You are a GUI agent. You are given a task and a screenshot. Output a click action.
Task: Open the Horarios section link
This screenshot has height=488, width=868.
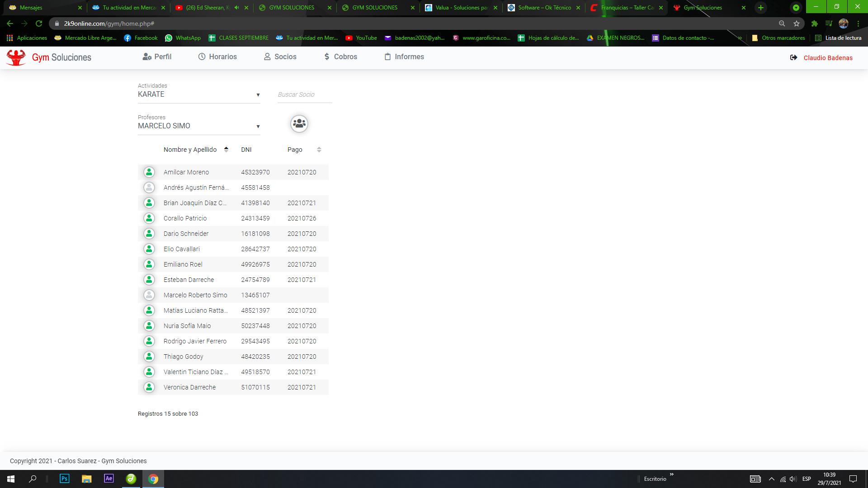tap(217, 56)
